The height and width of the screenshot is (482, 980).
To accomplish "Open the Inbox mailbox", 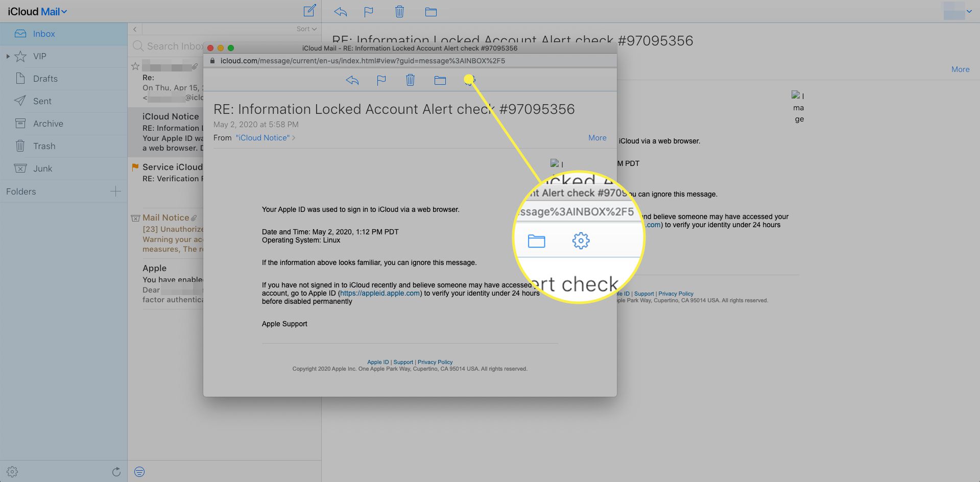I will pos(63,34).
